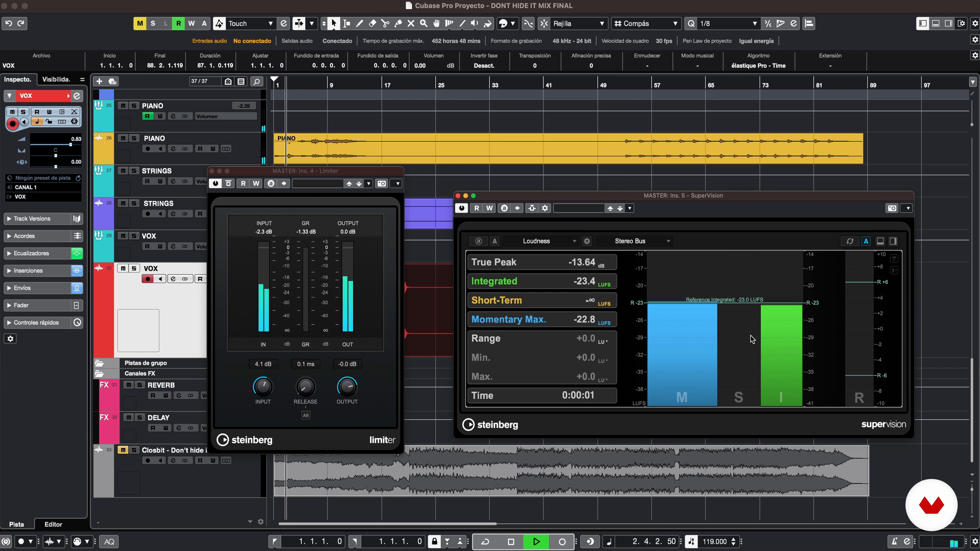Open the Compás grid type dropdown
This screenshot has height=551, width=980.
[x=646, y=23]
